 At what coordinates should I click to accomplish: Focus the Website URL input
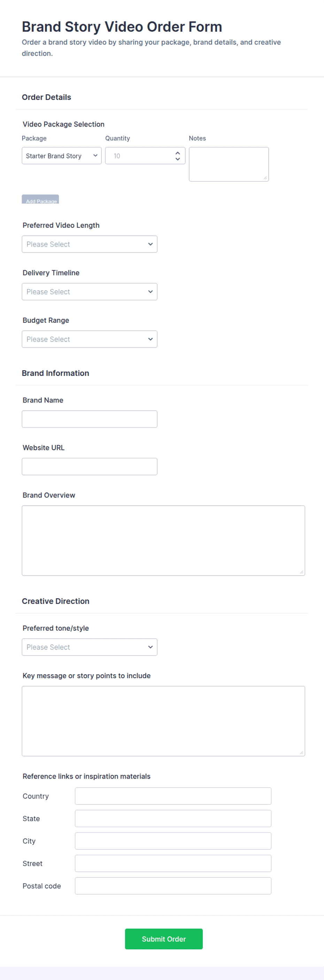point(90,466)
